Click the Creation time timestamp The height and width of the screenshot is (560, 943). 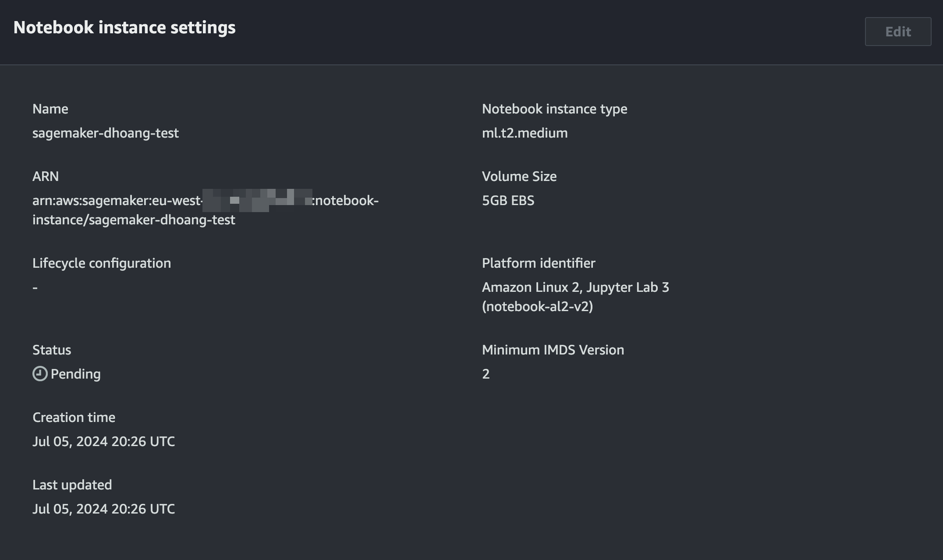(103, 441)
